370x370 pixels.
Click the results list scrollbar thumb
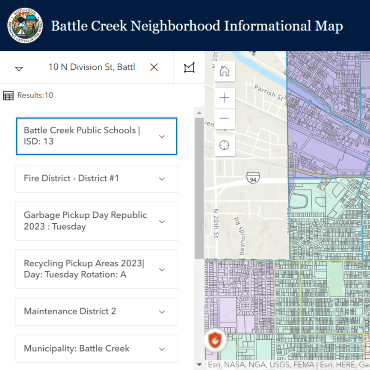coord(199,188)
